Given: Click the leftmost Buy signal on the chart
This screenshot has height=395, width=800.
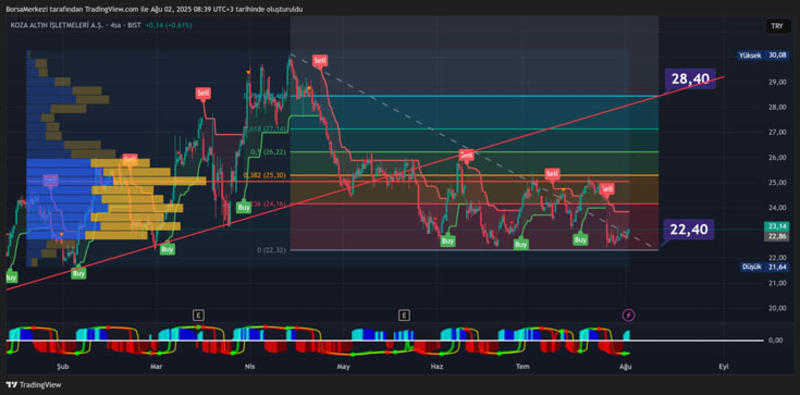Looking at the screenshot, I should pyautogui.click(x=10, y=277).
